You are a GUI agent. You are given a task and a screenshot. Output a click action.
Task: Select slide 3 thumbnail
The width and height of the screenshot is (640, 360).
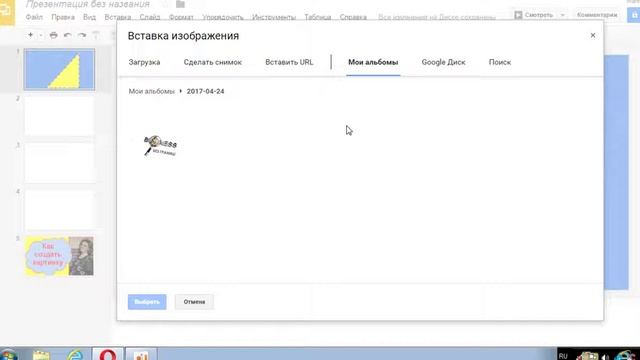click(x=59, y=163)
